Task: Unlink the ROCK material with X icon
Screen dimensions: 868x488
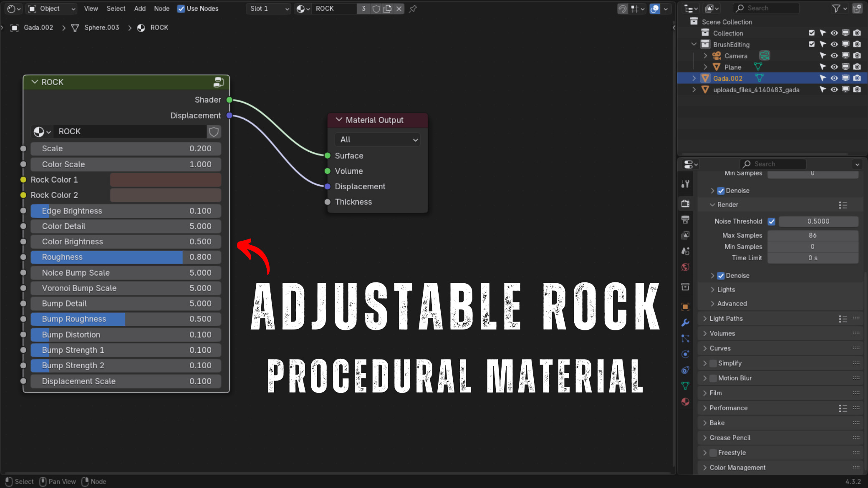Action: 399,9
